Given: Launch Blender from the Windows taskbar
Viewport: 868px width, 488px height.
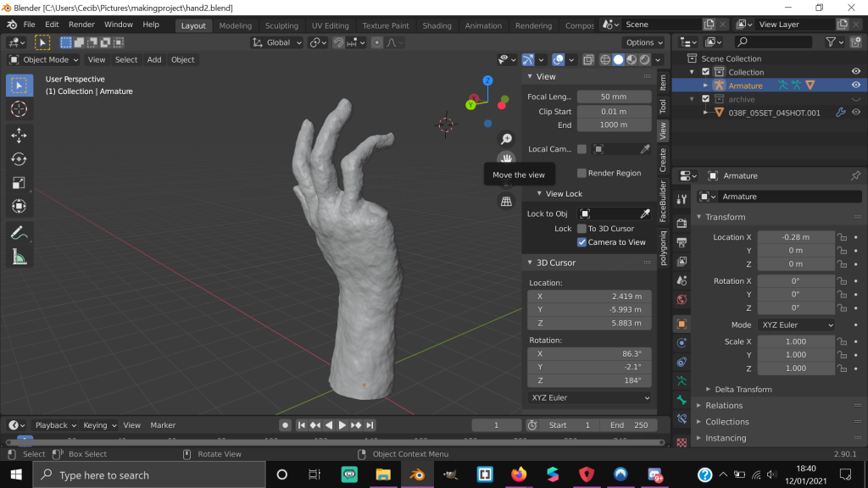Looking at the screenshot, I should pos(416,474).
